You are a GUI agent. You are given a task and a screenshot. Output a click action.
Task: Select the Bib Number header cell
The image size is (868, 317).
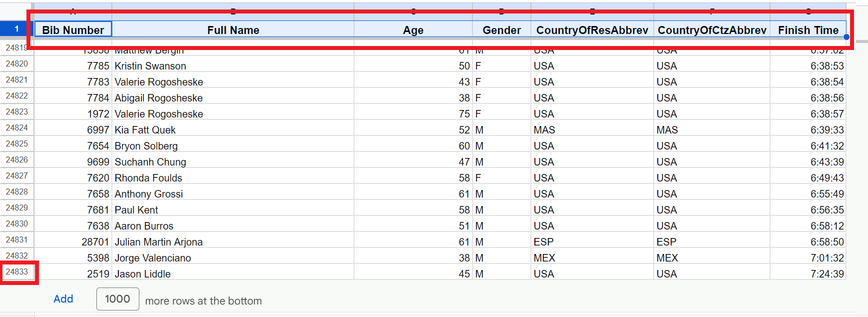tap(73, 30)
